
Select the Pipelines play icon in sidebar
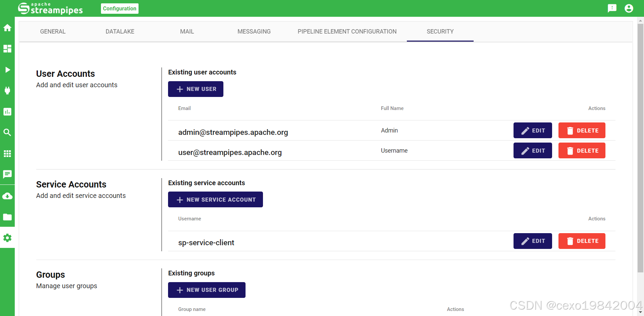click(x=7, y=70)
